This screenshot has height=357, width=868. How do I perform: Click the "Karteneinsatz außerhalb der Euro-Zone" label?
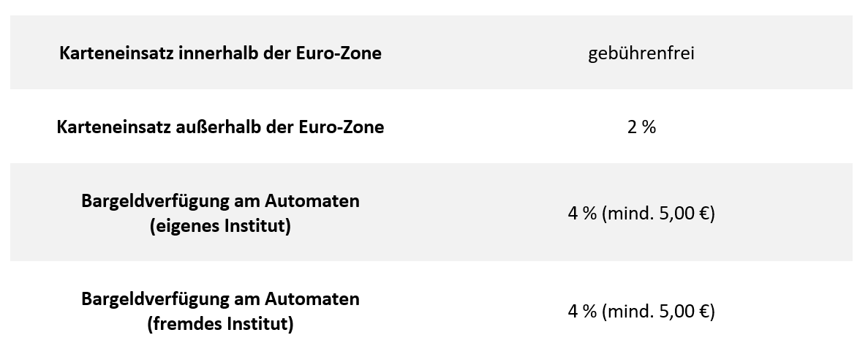click(220, 127)
